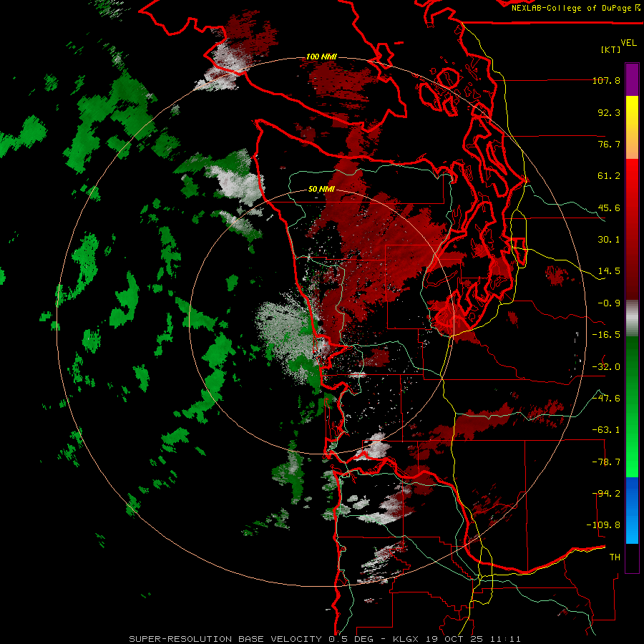Click the 92.3 legend value
Screen dimensions: 644x644
[609, 112]
